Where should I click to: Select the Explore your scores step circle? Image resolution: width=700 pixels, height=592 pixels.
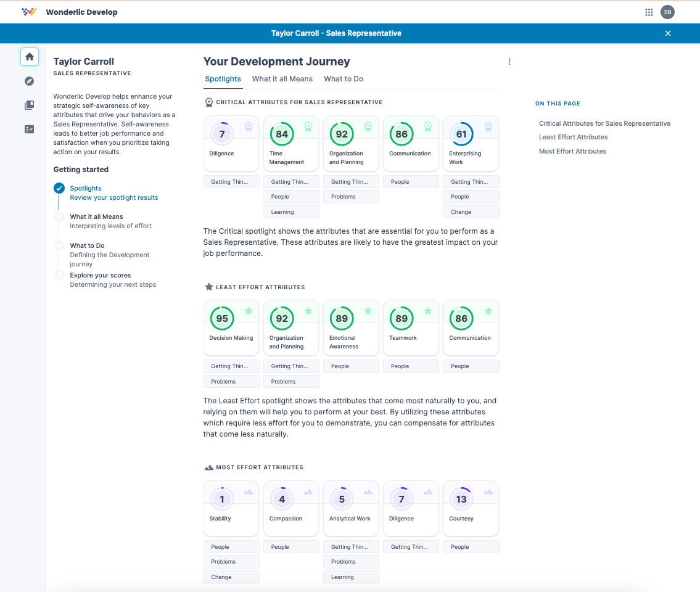click(59, 276)
